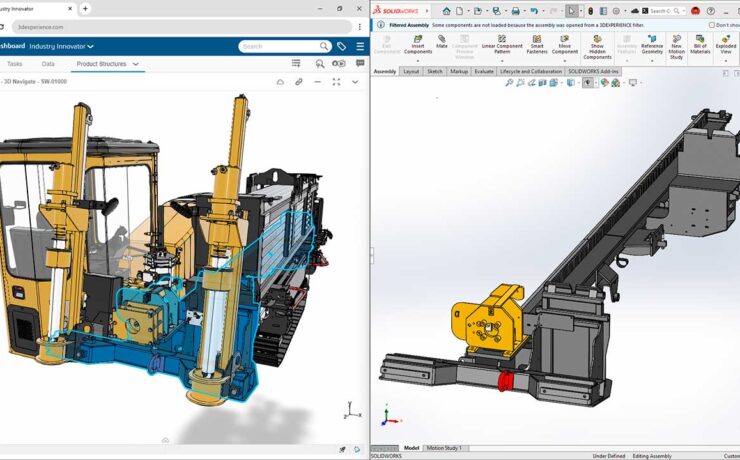Select the Move Component tool
740x460 pixels.
(x=564, y=44)
